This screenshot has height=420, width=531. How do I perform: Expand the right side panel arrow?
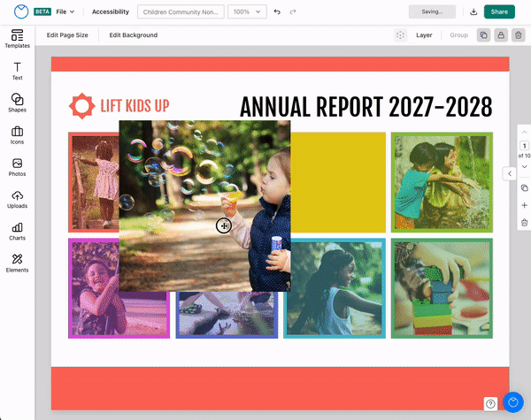click(x=510, y=173)
